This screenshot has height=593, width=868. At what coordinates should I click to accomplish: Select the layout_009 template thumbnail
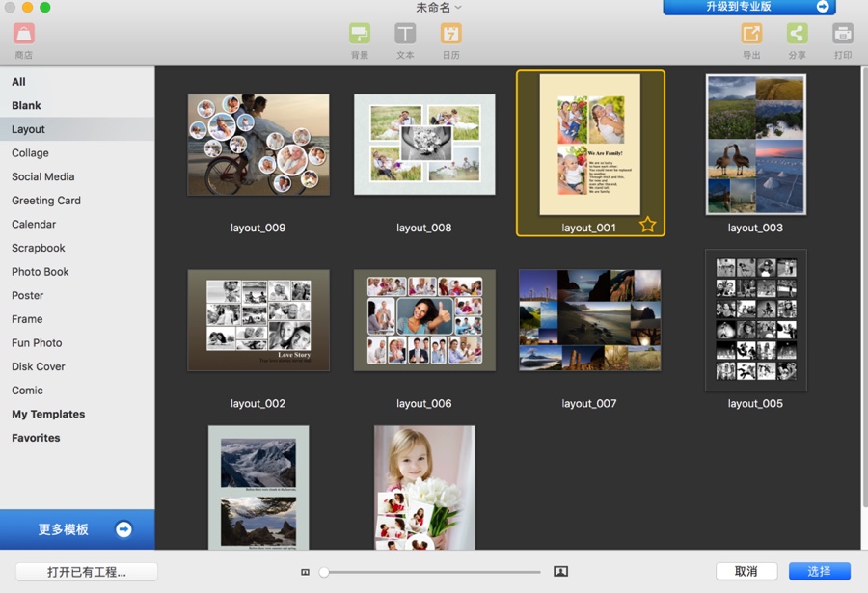[258, 145]
